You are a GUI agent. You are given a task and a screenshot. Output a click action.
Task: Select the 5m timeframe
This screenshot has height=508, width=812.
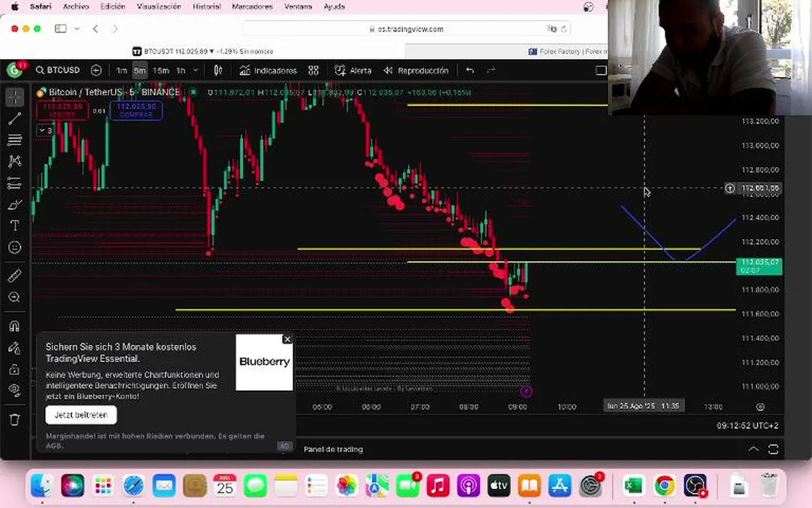[140, 71]
